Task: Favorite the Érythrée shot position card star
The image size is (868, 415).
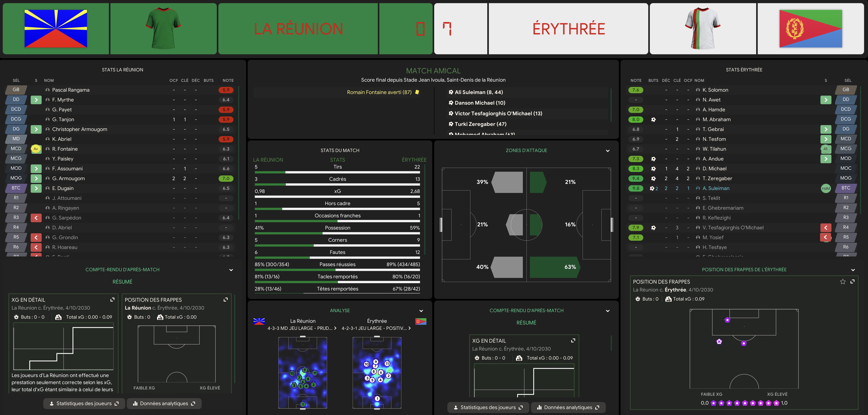Action: [843, 281]
